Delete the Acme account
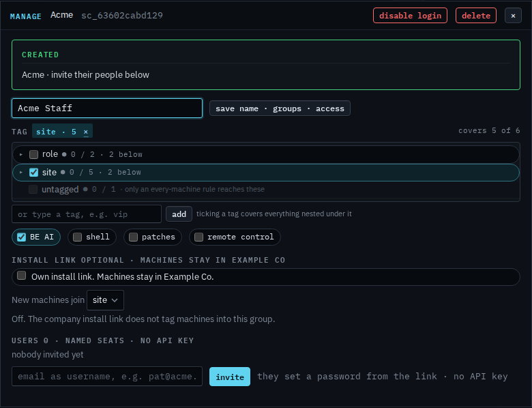532x408 pixels. coord(475,16)
